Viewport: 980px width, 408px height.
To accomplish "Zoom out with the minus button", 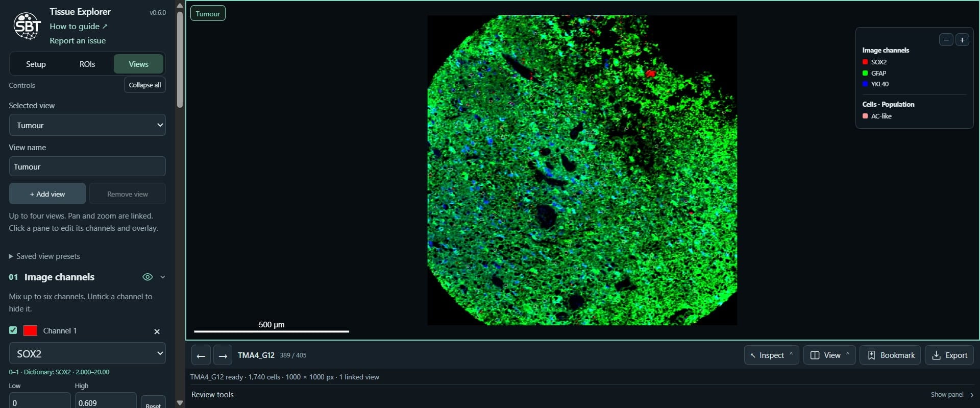I will click(946, 40).
